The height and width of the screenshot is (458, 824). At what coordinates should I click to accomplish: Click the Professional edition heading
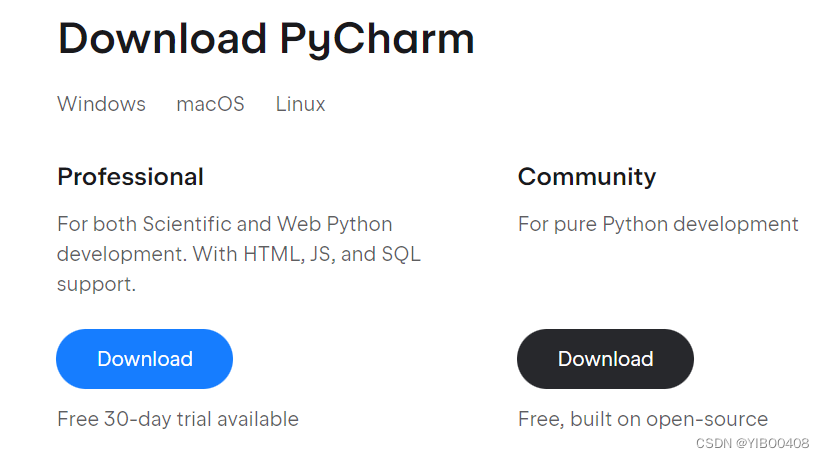point(130,177)
